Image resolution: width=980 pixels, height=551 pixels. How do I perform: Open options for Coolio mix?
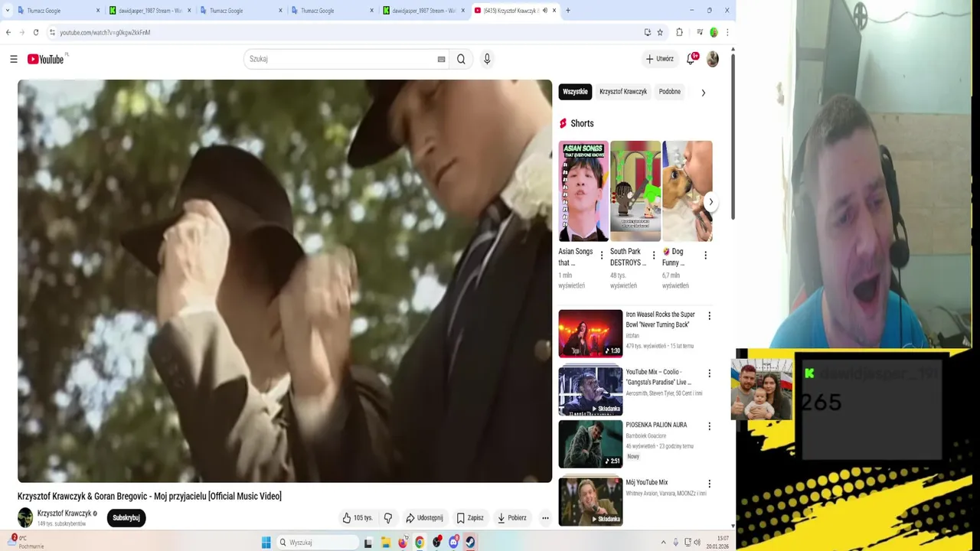coord(709,373)
